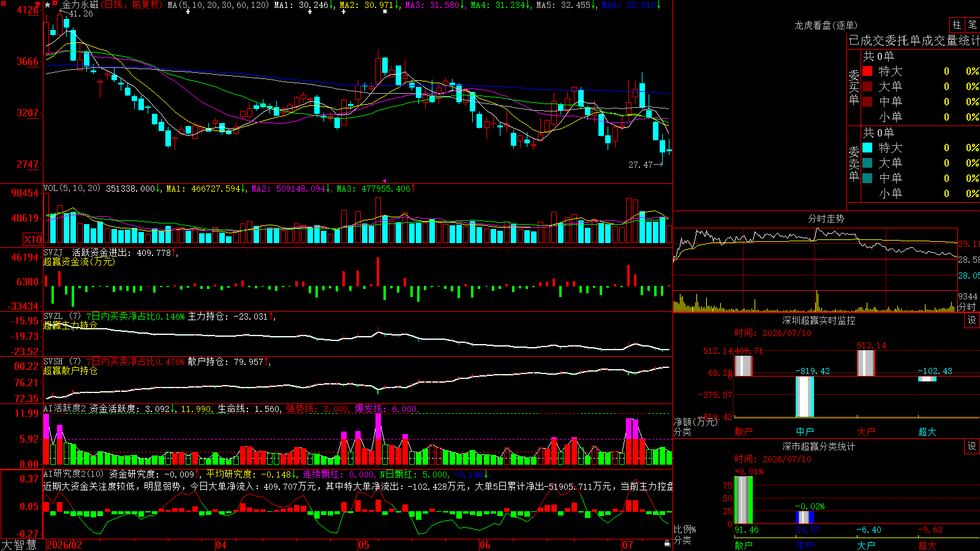Click the 爆发线: 6.000 label
The height and width of the screenshot is (551, 980).
(386, 408)
